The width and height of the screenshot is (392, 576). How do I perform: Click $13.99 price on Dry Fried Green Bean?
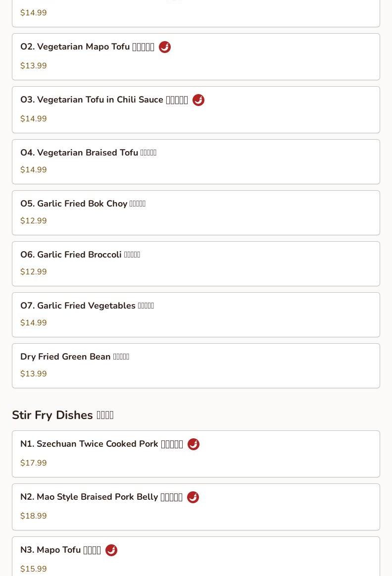point(34,374)
